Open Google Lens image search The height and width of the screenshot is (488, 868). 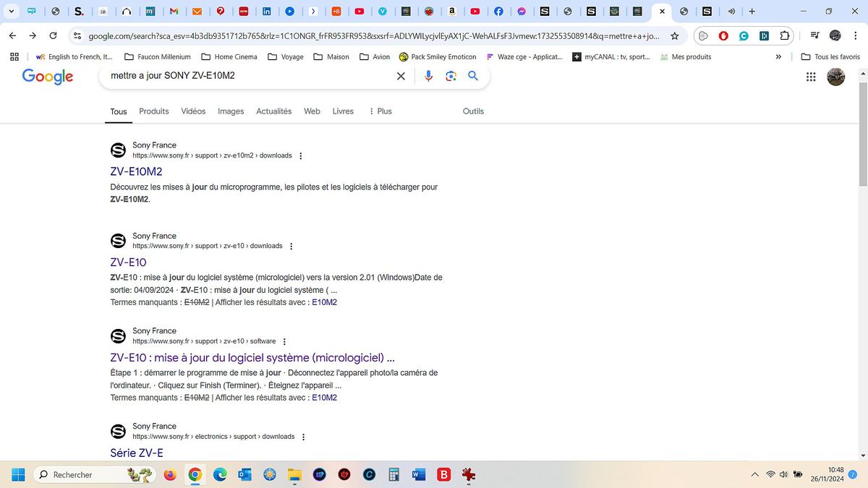point(451,76)
